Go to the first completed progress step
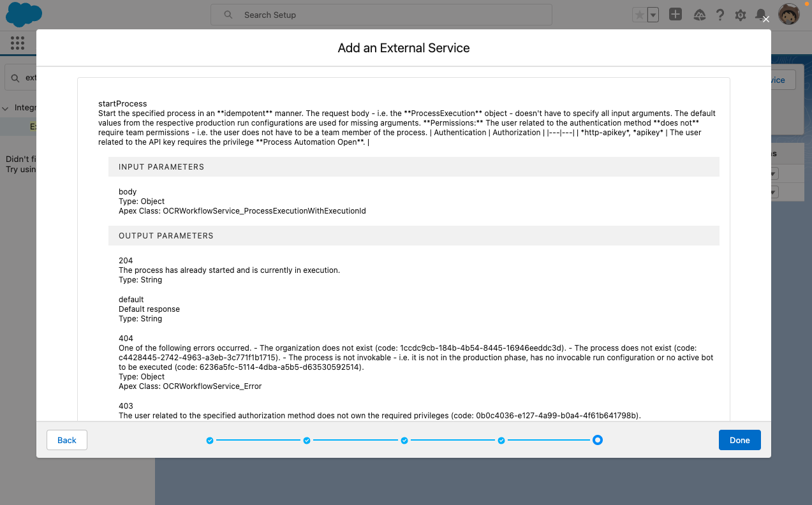The width and height of the screenshot is (812, 505). click(x=209, y=441)
